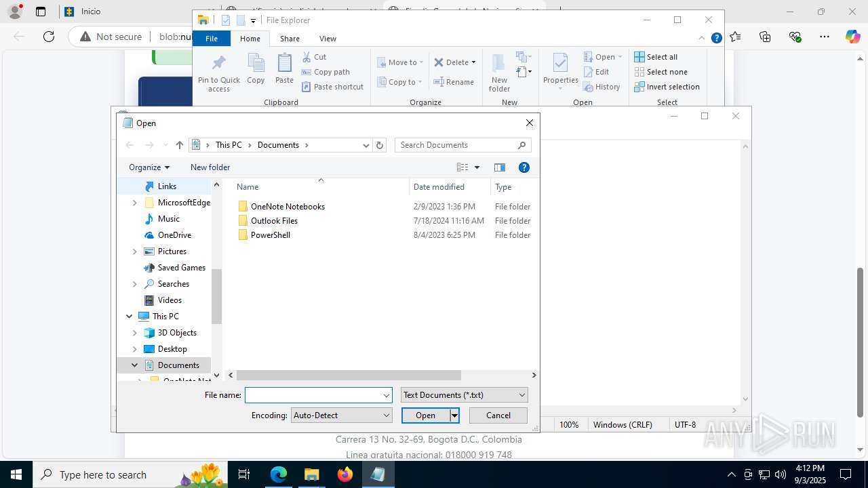868x488 pixels.
Task: Open the Text Documents (*.txt) file type combo
Action: pyautogui.click(x=464, y=395)
